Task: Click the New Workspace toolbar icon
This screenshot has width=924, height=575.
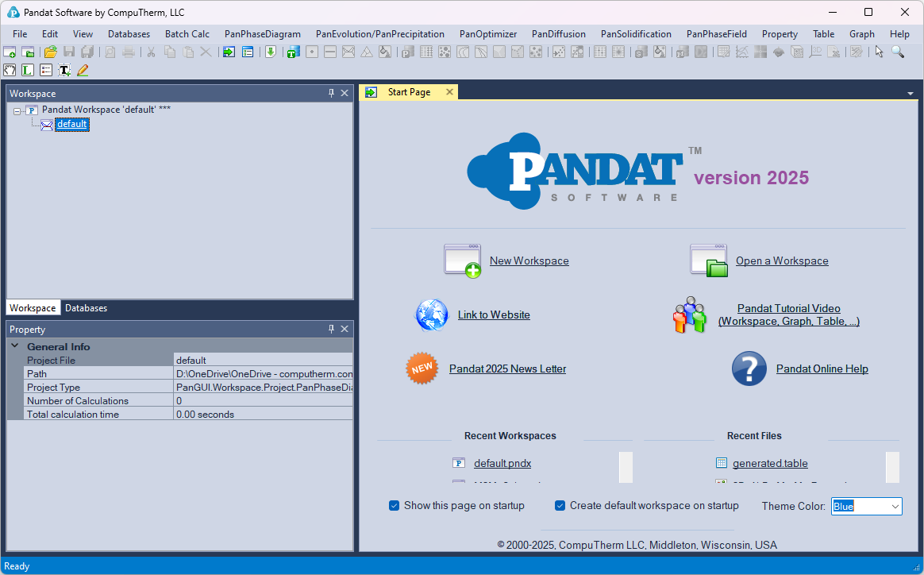Action: click(x=10, y=52)
